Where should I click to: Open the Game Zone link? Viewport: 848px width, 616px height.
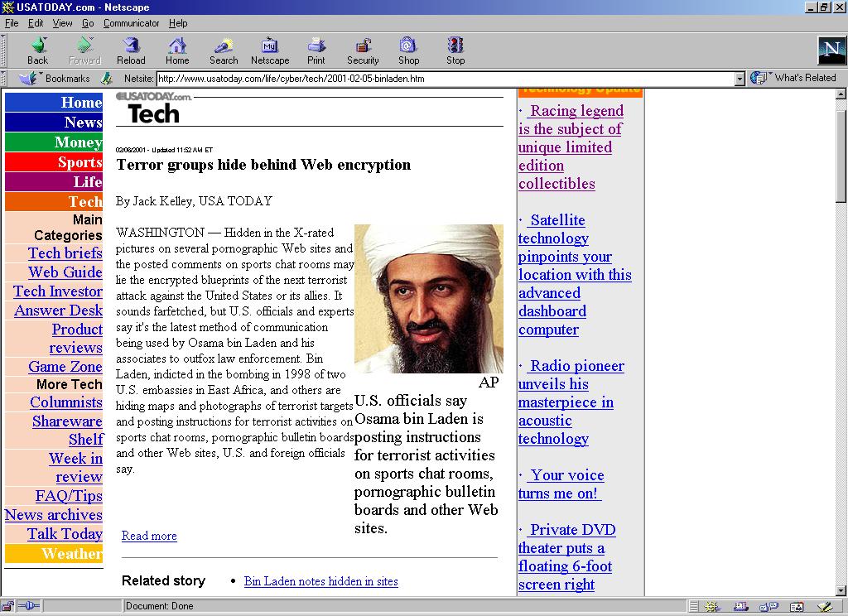pos(65,367)
